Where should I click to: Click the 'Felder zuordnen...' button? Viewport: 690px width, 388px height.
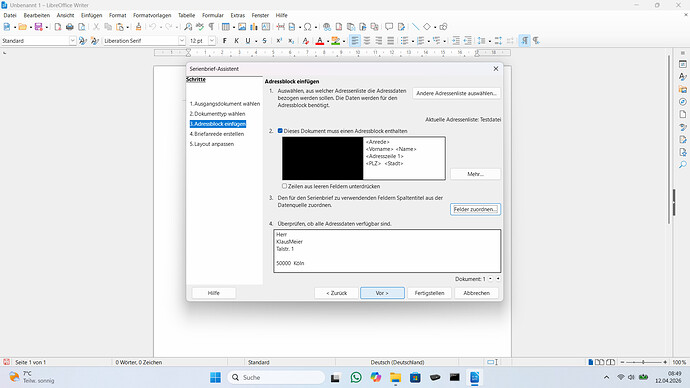(475, 209)
